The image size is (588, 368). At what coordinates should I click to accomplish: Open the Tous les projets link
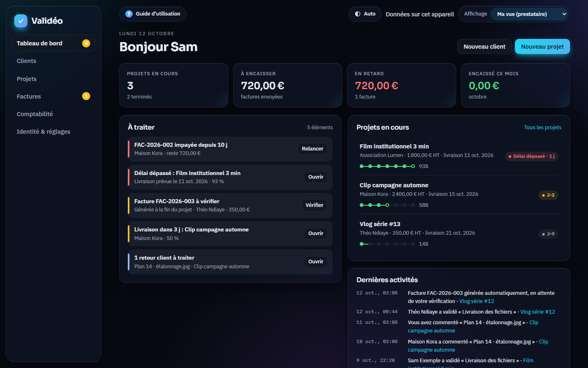point(543,128)
